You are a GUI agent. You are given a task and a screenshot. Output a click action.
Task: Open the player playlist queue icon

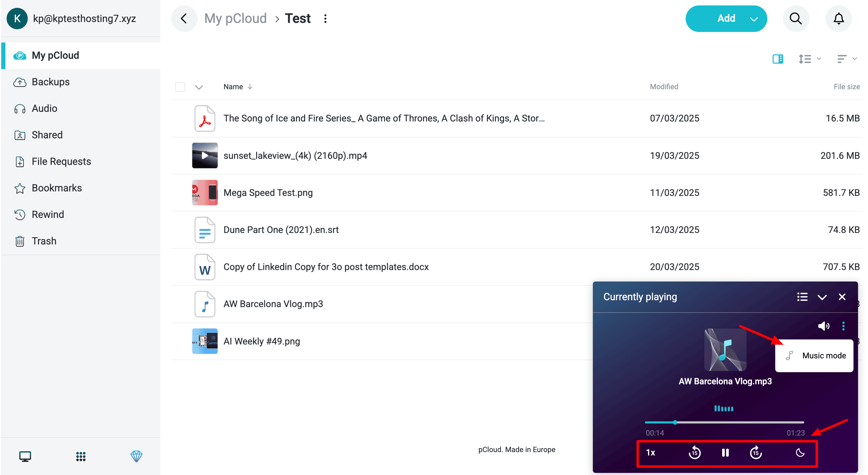coord(802,297)
